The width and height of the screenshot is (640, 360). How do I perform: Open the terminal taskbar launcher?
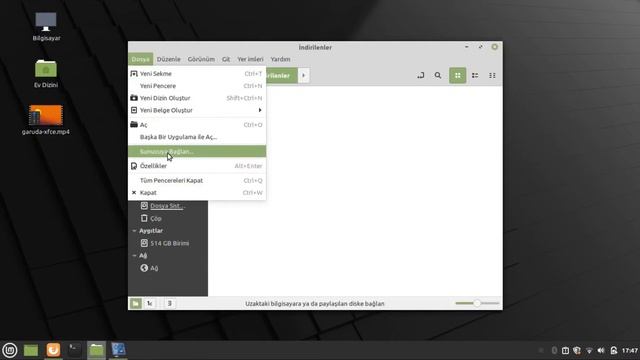74,350
